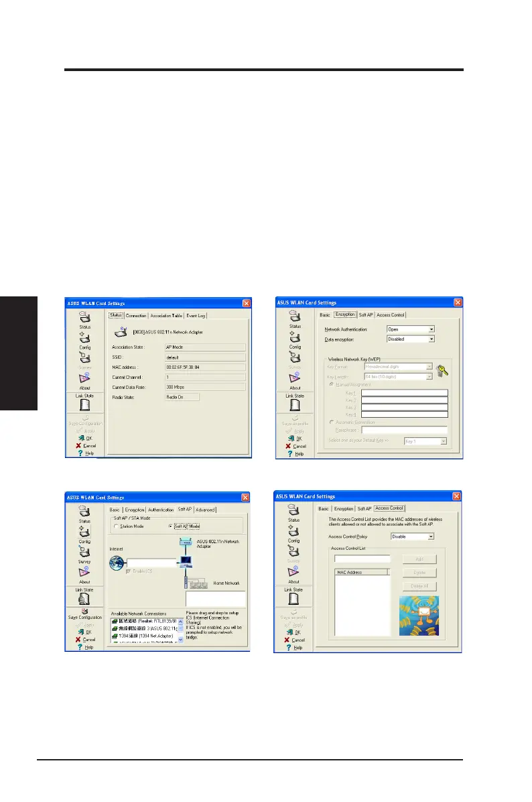Viewport: 532px width, 802px height.
Task: Click About sidebar icon in the Association Table window
Action: pyautogui.click(x=85, y=378)
